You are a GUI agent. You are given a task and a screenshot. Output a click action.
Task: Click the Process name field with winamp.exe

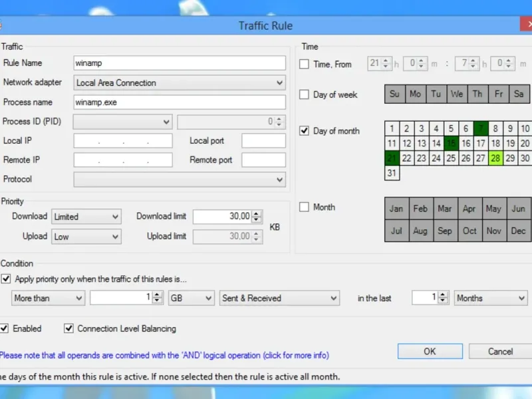pyautogui.click(x=180, y=102)
